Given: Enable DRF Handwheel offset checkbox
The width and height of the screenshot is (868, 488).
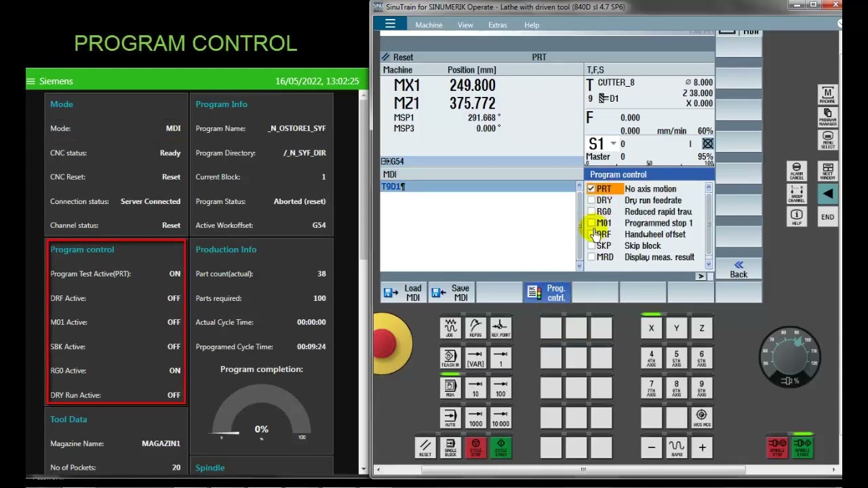Looking at the screenshot, I should pos(591,235).
